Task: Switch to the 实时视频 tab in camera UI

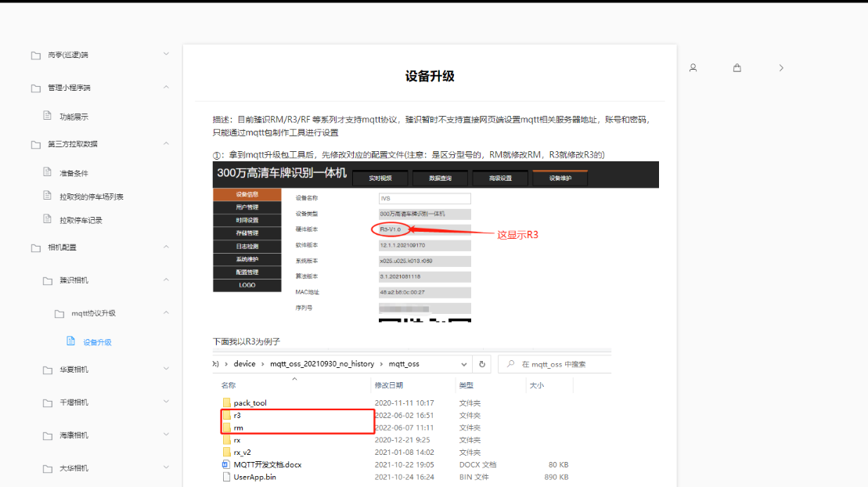Action: [380, 179]
